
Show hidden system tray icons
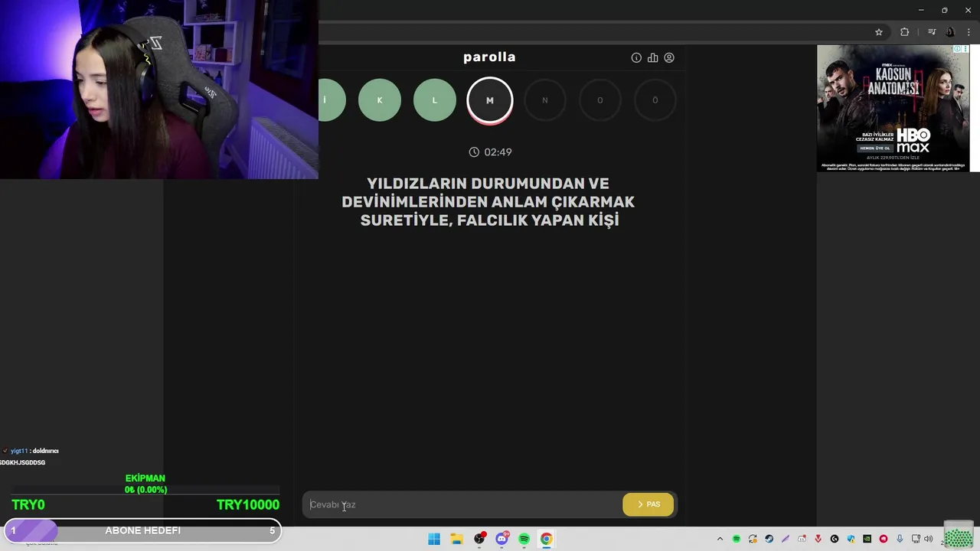[720, 539]
